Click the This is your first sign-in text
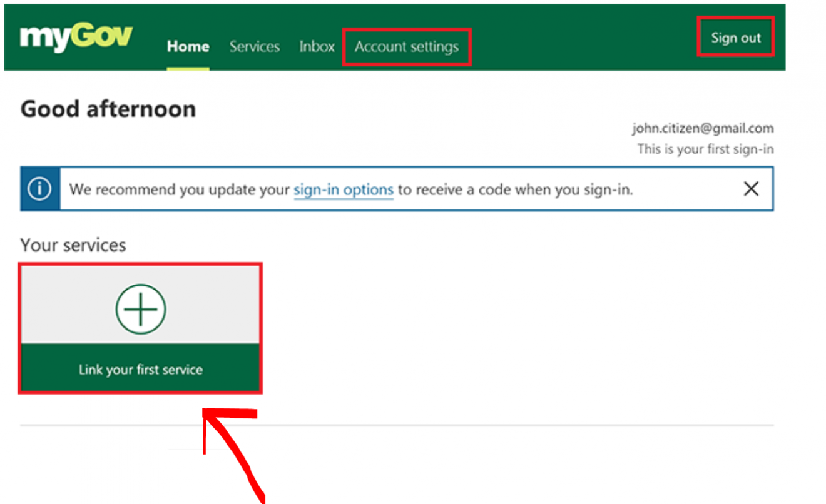 click(705, 149)
